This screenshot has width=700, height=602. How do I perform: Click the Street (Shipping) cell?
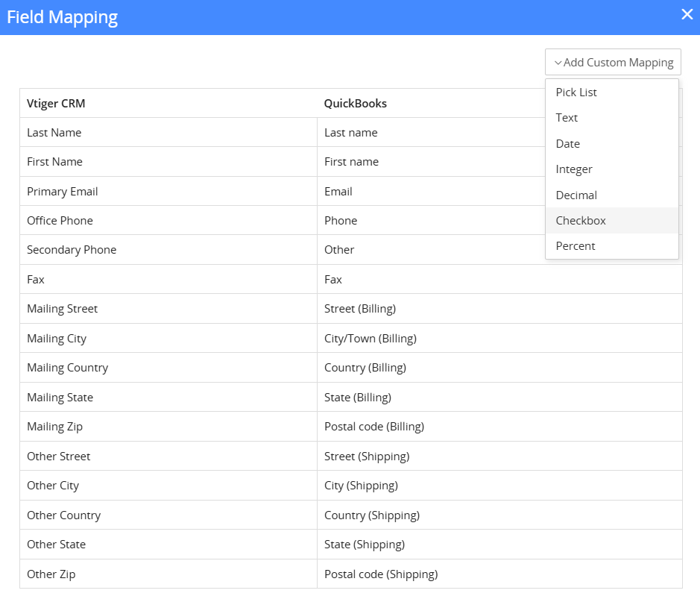499,457
